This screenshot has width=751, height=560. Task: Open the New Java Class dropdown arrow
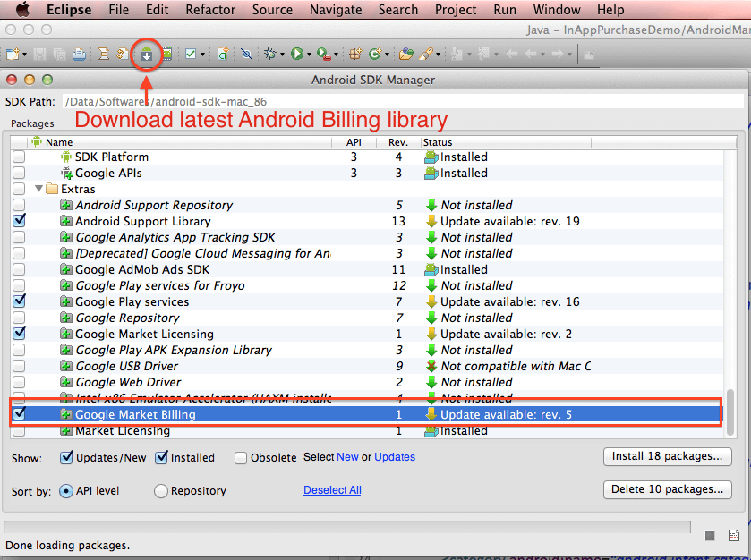(387, 55)
